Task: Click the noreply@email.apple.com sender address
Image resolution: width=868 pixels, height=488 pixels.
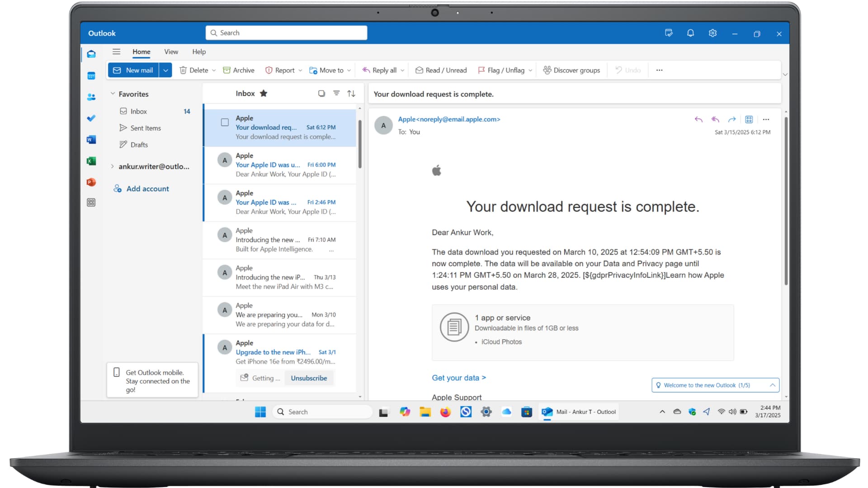Action: [458, 119]
